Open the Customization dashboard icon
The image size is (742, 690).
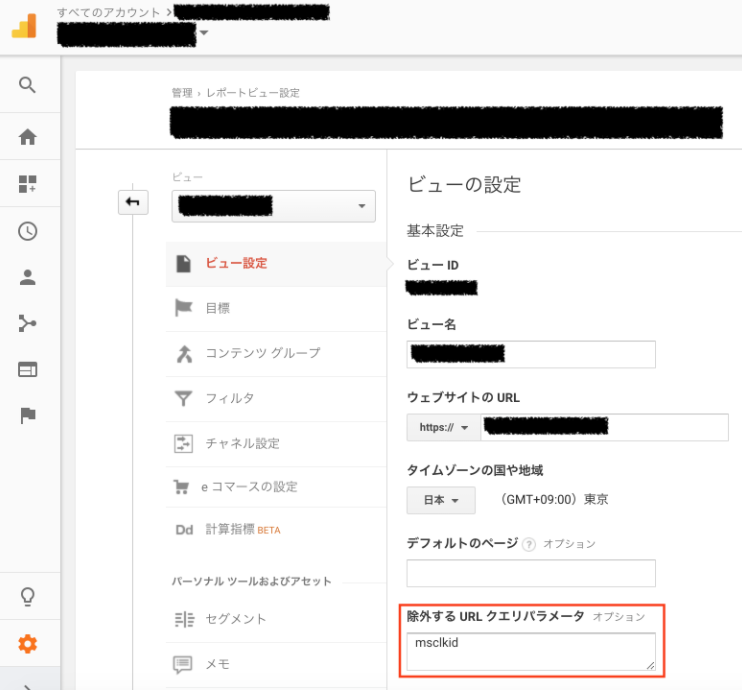pyautogui.click(x=28, y=184)
